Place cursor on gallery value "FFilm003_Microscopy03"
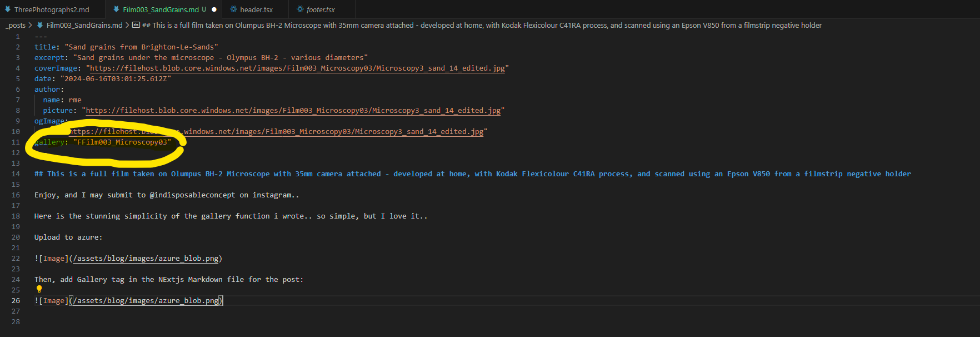980x337 pixels. pyautogui.click(x=122, y=142)
